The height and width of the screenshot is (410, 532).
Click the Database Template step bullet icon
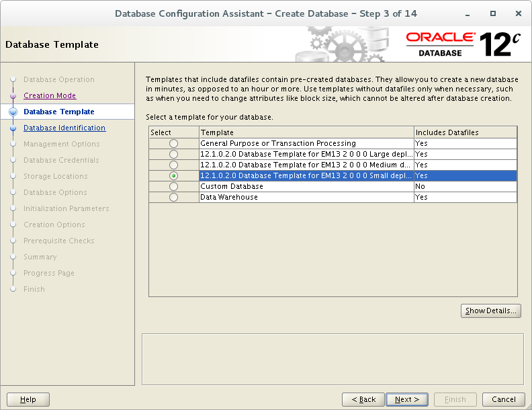(13, 112)
